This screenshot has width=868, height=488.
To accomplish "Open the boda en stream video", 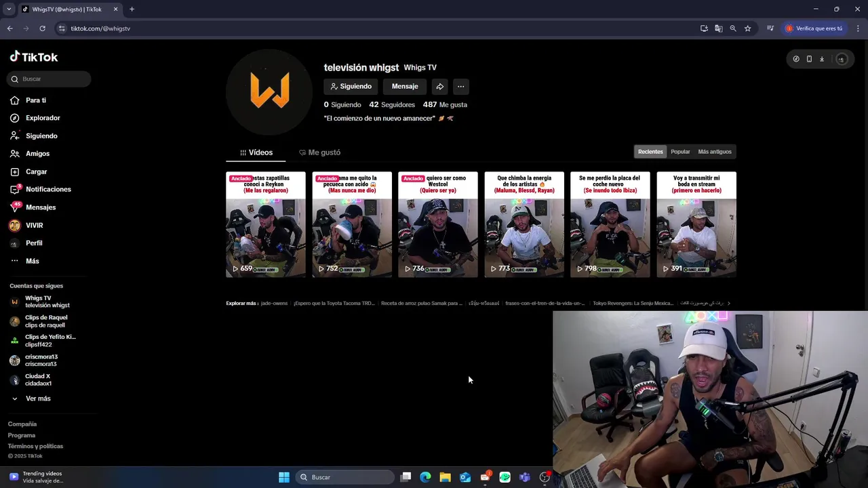I will [696, 224].
